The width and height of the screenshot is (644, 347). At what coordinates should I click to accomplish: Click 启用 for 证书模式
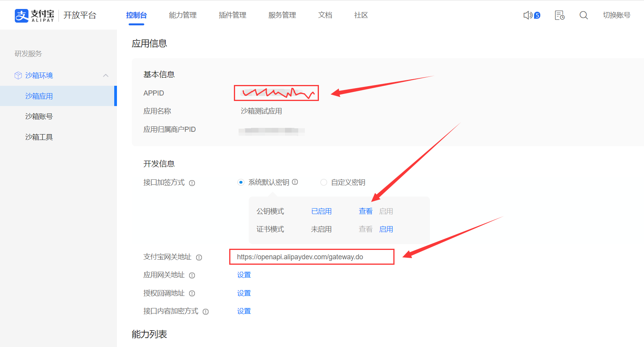click(x=386, y=229)
